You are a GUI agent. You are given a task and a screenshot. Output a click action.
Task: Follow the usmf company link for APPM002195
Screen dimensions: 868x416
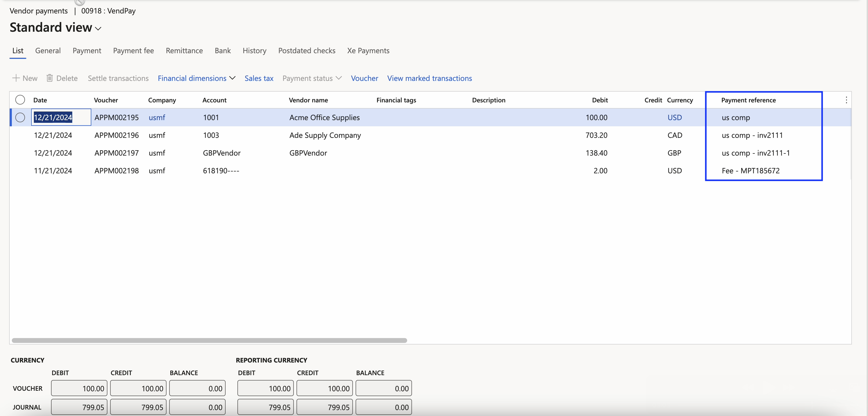coord(157,117)
